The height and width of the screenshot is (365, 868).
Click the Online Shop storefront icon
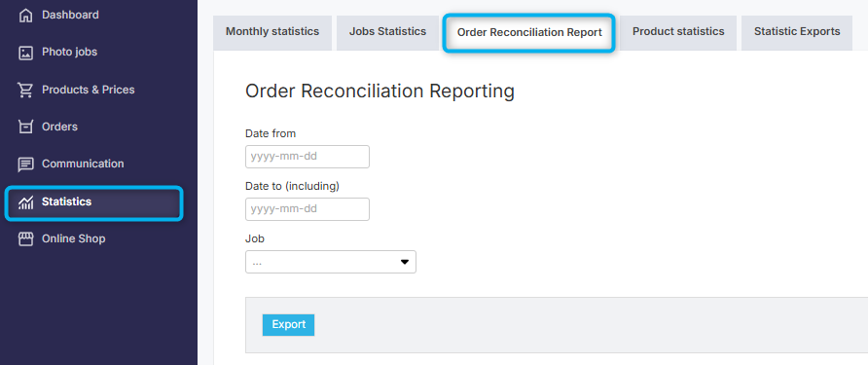pos(25,239)
